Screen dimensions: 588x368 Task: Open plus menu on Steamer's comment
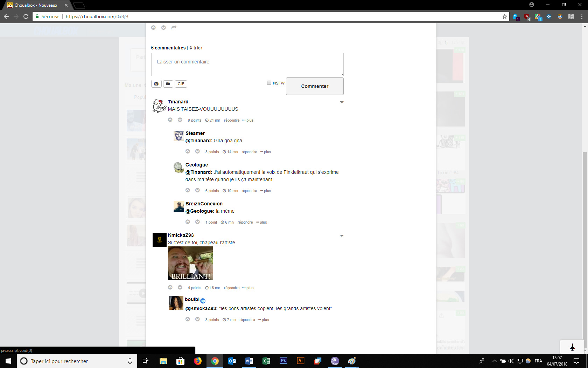pyautogui.click(x=266, y=152)
